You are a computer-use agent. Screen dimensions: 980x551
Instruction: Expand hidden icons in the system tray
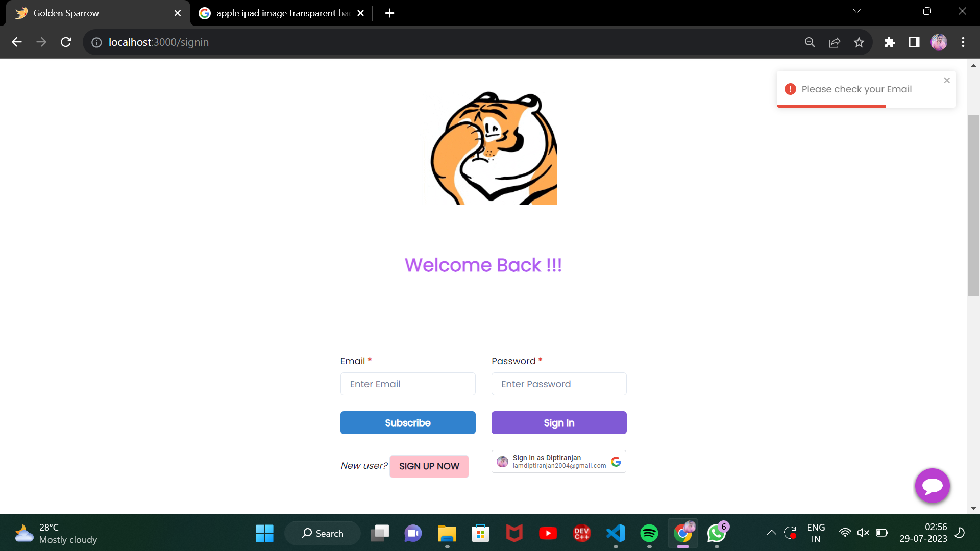pyautogui.click(x=772, y=532)
